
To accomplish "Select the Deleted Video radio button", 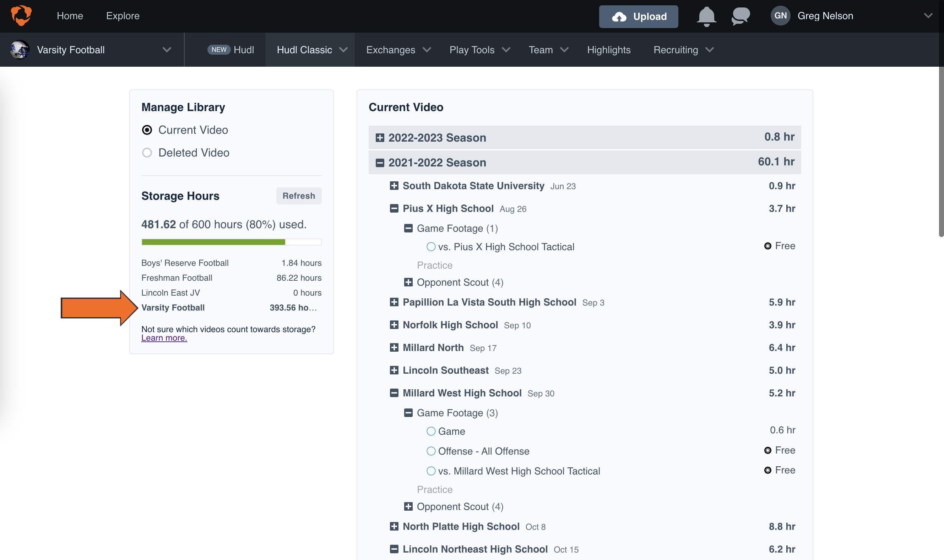I will point(146,152).
